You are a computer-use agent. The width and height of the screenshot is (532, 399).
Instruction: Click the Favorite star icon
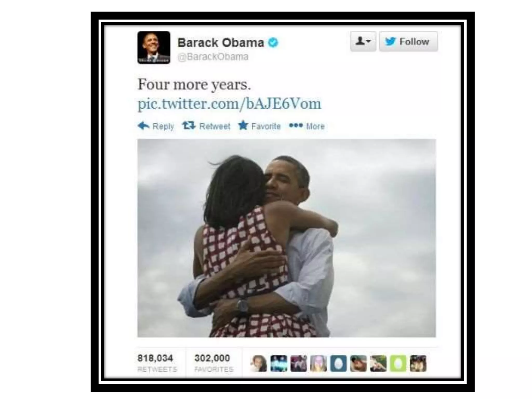[243, 125]
